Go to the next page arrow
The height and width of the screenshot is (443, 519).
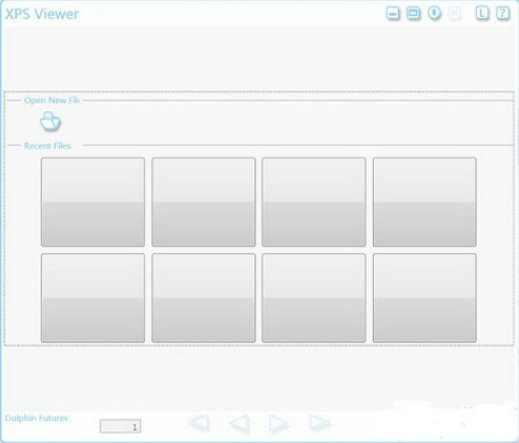(278, 423)
